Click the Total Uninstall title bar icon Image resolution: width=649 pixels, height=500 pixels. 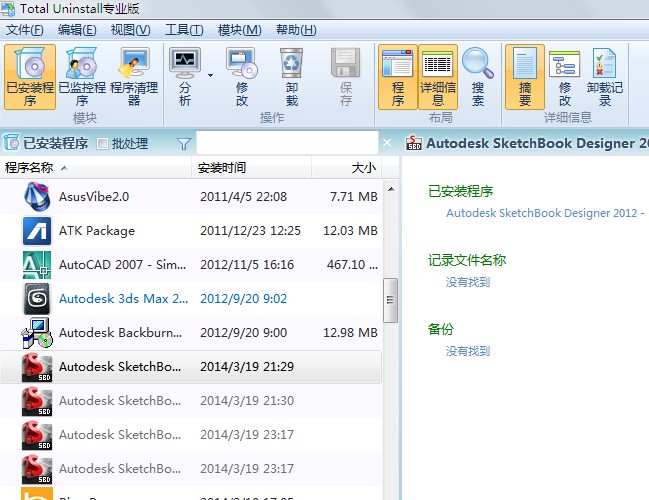[x=8, y=8]
